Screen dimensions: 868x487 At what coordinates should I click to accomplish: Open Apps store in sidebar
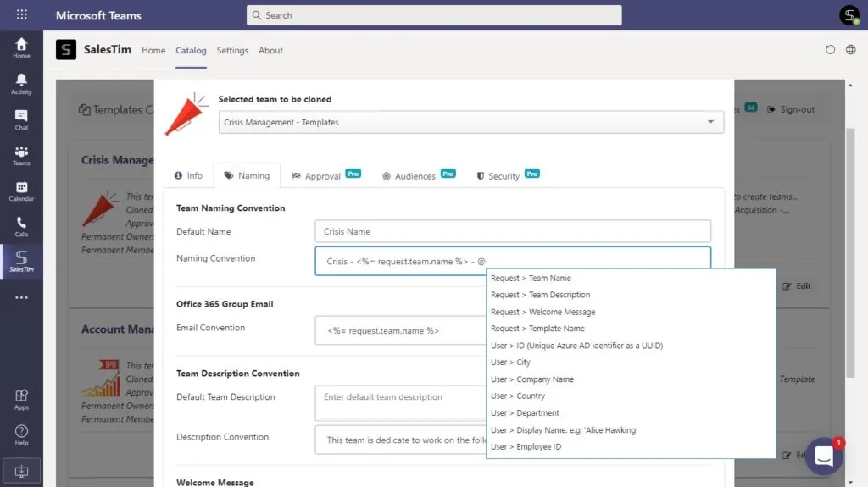(21, 399)
